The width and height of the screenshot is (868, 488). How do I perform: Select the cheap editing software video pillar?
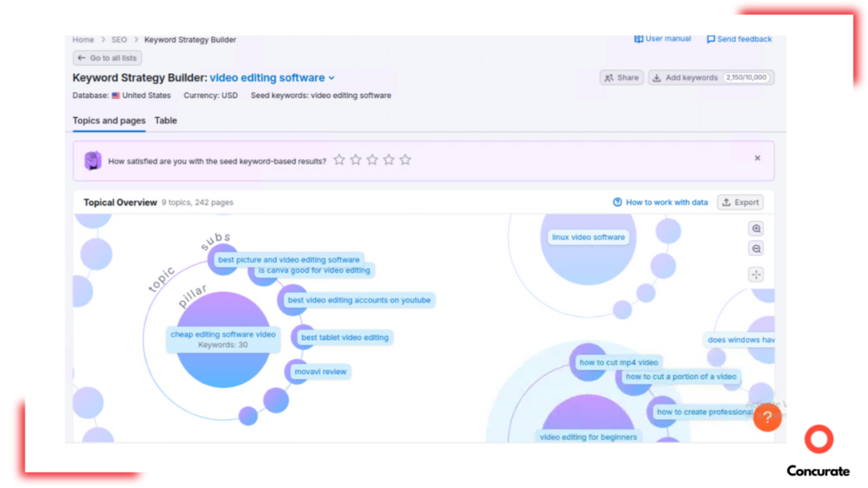coord(223,339)
